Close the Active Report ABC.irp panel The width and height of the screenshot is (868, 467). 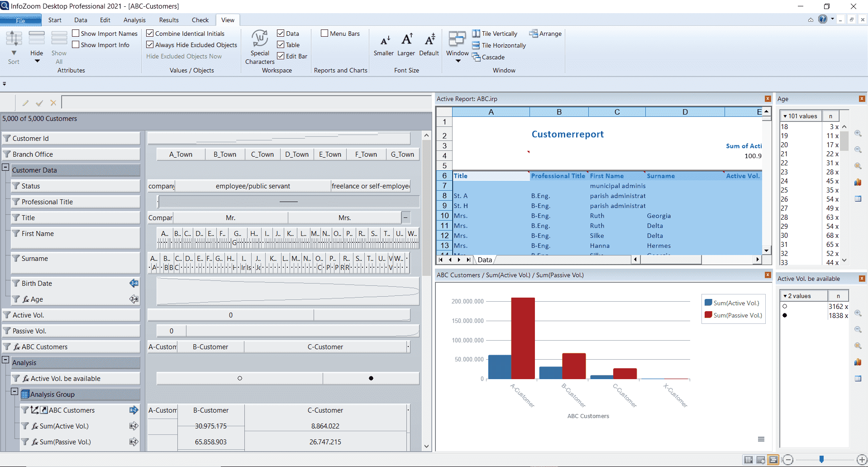click(x=768, y=99)
